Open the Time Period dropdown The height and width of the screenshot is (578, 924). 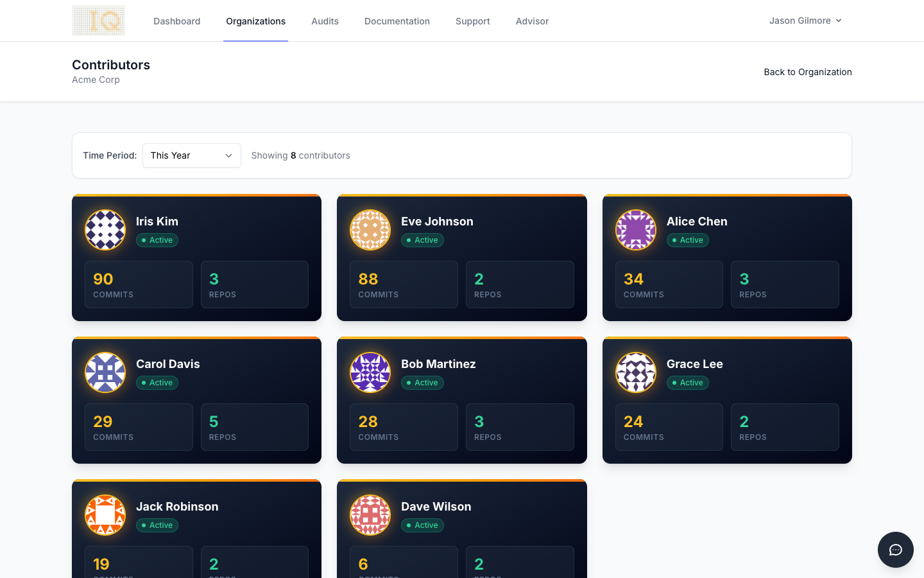pyautogui.click(x=191, y=155)
